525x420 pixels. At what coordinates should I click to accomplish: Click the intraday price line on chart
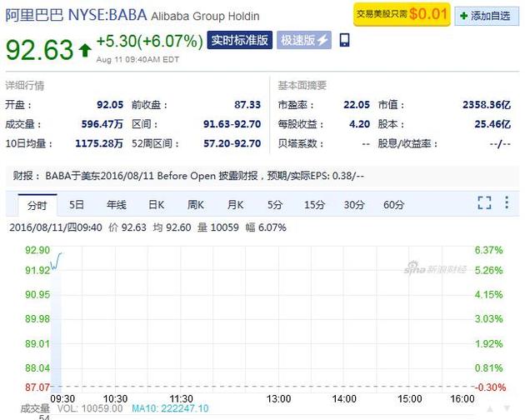pyautogui.click(x=56, y=262)
